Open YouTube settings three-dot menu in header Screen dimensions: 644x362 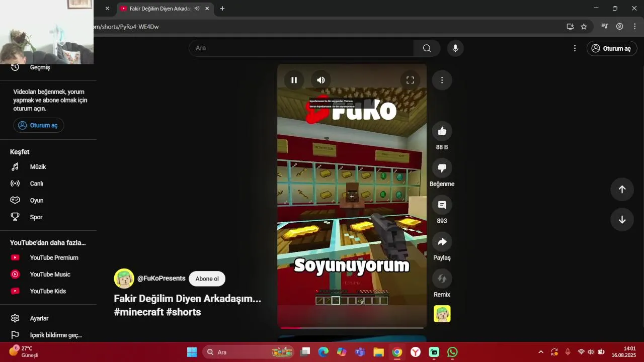575,48
